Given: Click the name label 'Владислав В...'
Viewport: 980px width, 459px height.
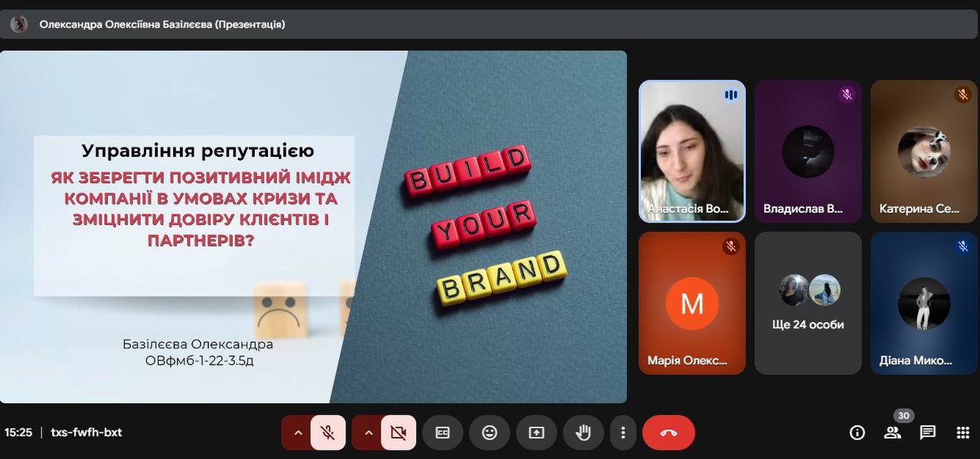Looking at the screenshot, I should click(803, 208).
